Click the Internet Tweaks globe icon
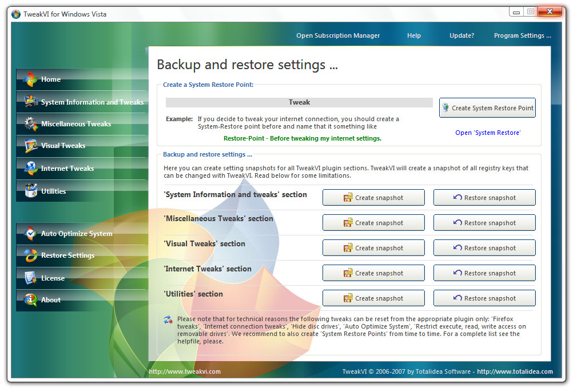 pos(31,168)
